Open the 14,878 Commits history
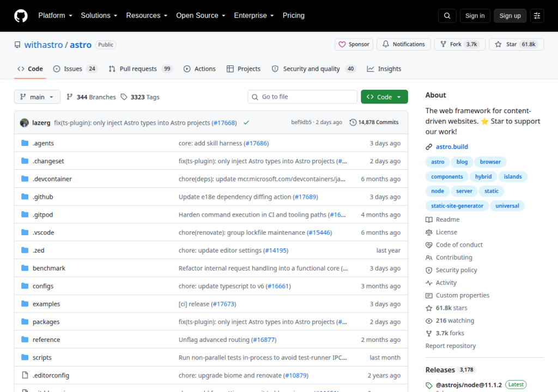The width and height of the screenshot is (558, 392). click(x=374, y=122)
